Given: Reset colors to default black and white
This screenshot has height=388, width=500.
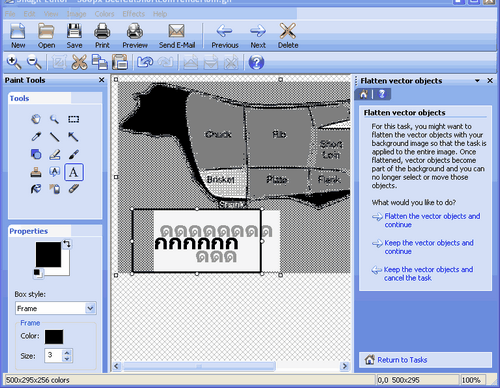Looking at the screenshot, I should 38,273.
